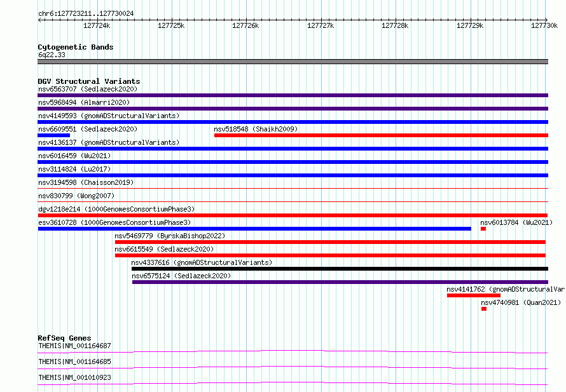This screenshot has height=392, width=566.
Task: Open the nsv6609551 (Sedlazeck2020) label
Action: (x=88, y=129)
